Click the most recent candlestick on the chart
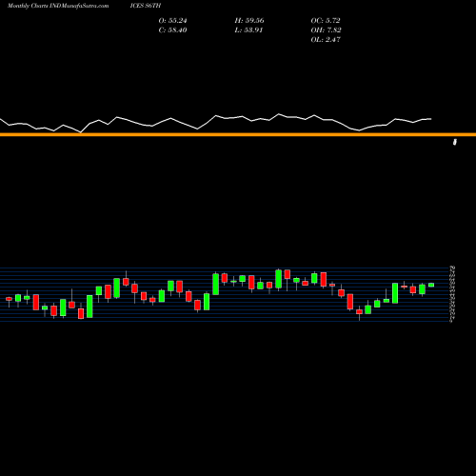This screenshot has width=476, height=476. [x=431, y=285]
